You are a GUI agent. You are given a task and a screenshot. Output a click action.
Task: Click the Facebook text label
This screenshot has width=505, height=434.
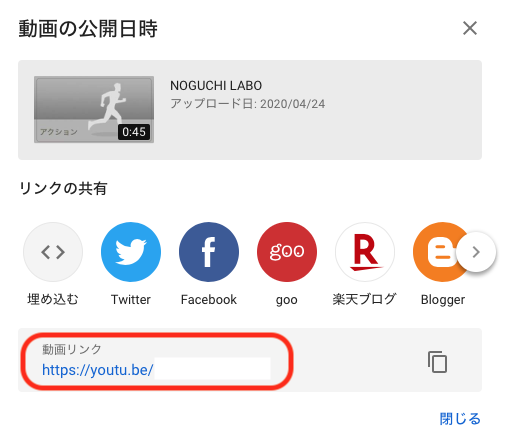coord(209,300)
